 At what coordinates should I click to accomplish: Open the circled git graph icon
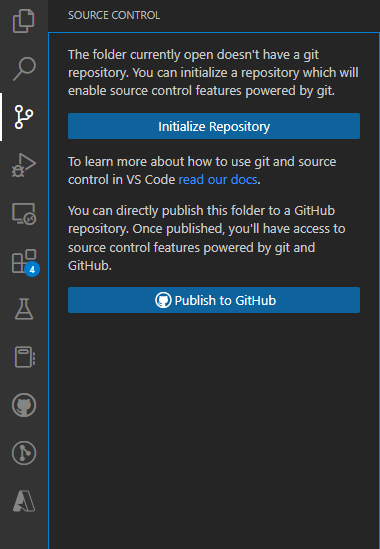pyautogui.click(x=24, y=453)
